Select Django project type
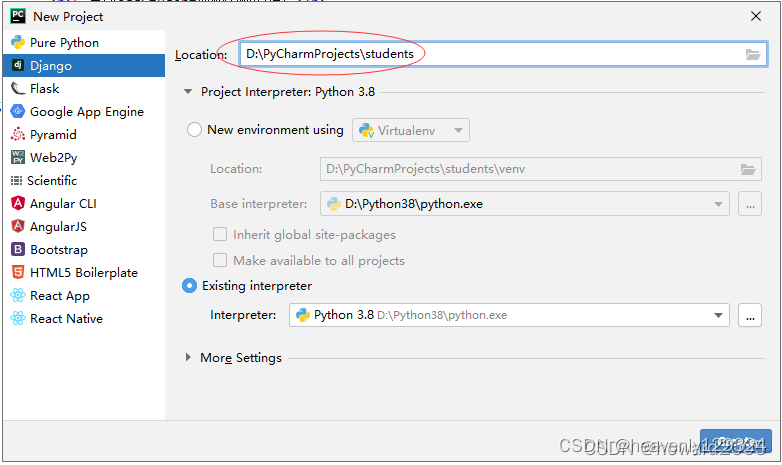This screenshot has height=465, width=782. click(x=84, y=65)
